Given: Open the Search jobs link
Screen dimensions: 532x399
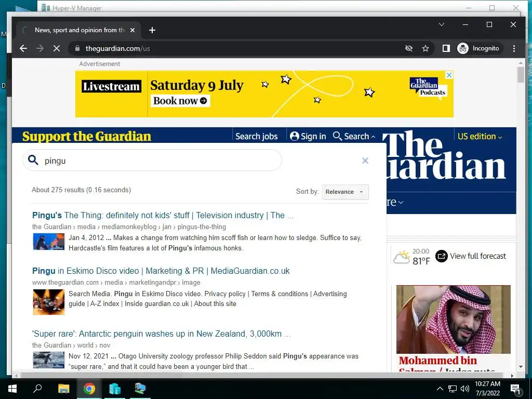Looking at the screenshot, I should click(257, 137).
